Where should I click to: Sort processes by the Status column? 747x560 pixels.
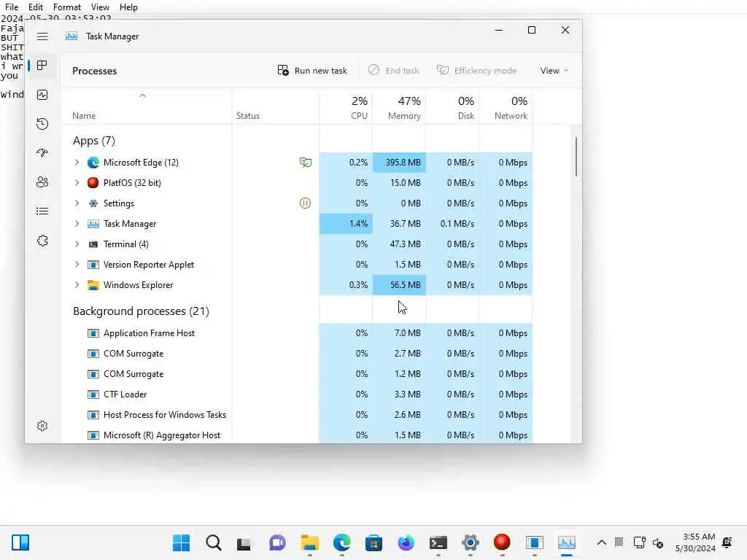pyautogui.click(x=275, y=107)
